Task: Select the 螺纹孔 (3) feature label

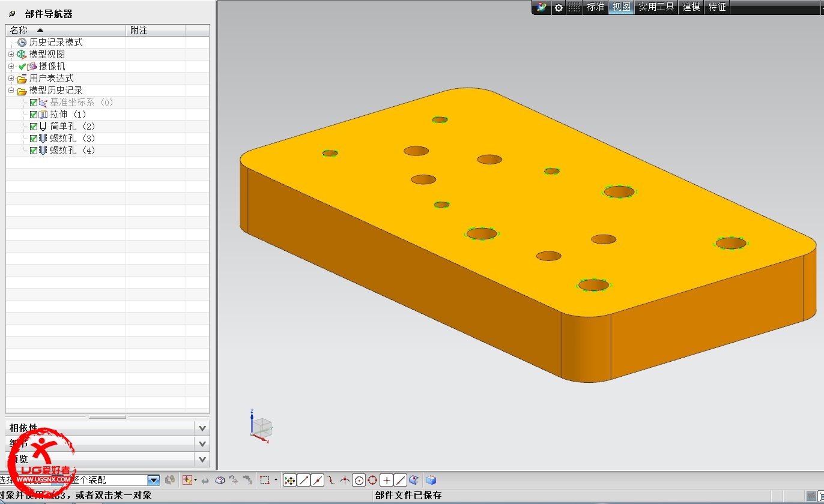Action: [x=73, y=139]
